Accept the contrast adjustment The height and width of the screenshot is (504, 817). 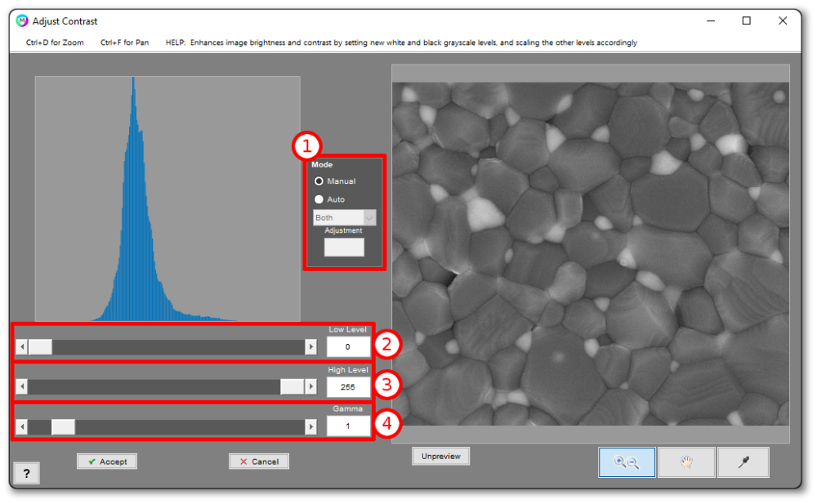106,461
